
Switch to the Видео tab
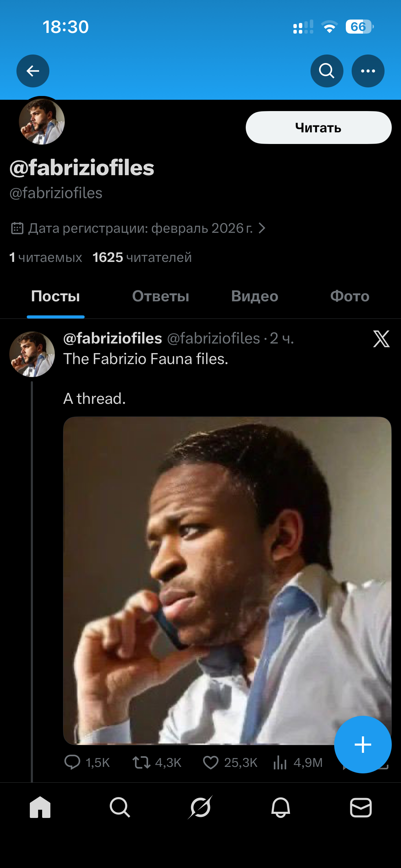(x=255, y=296)
